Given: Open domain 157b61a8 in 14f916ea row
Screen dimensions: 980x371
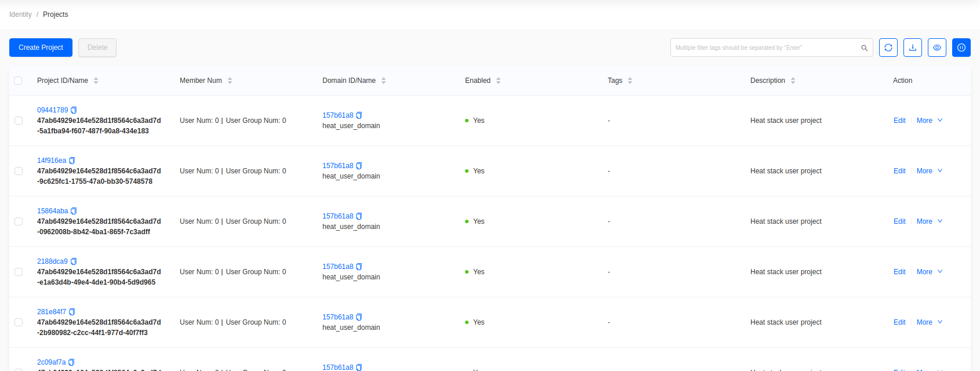Looking at the screenshot, I should [337, 166].
